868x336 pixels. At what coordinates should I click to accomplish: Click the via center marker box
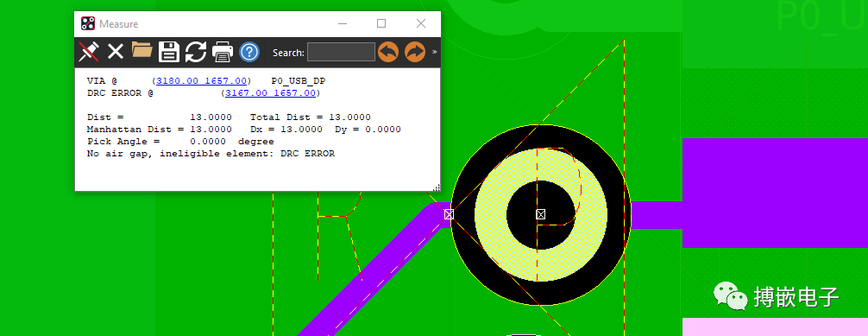click(x=541, y=214)
